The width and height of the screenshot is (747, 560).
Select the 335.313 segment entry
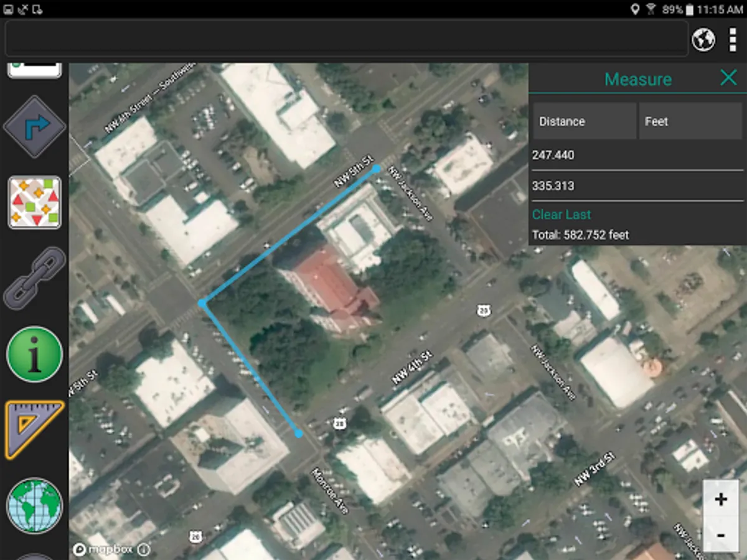coord(637,186)
